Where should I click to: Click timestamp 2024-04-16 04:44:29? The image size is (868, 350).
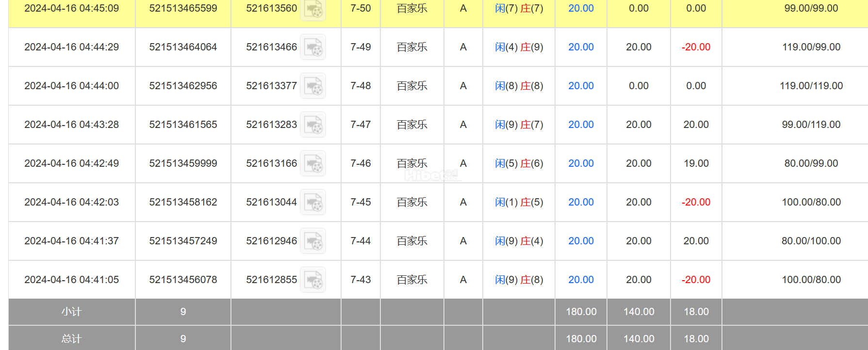(71, 47)
